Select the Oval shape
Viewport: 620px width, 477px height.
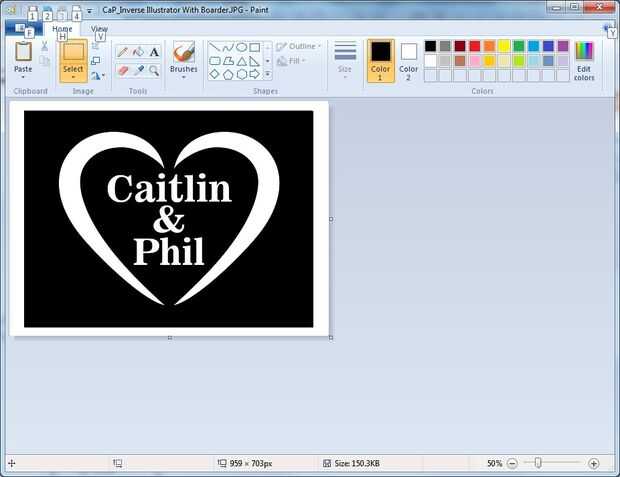(x=242, y=47)
